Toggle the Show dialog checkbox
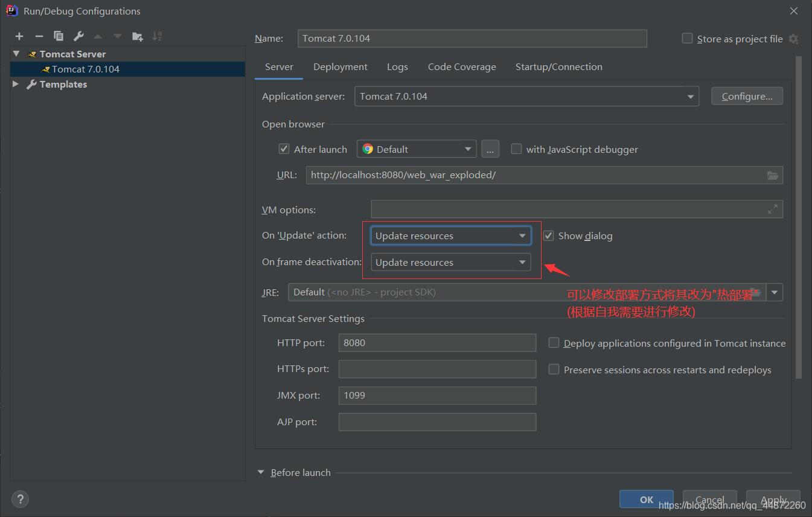812x517 pixels. 548,236
